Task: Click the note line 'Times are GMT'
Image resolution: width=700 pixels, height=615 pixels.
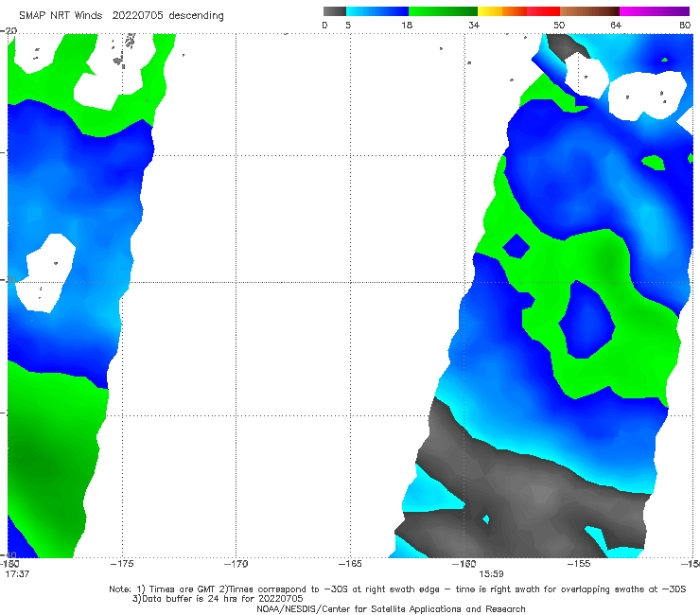Action: (x=183, y=589)
